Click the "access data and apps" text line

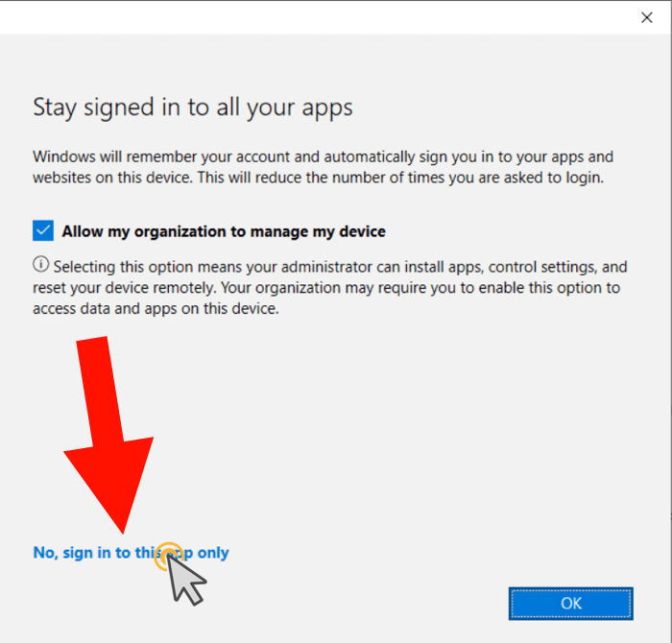click(156, 309)
